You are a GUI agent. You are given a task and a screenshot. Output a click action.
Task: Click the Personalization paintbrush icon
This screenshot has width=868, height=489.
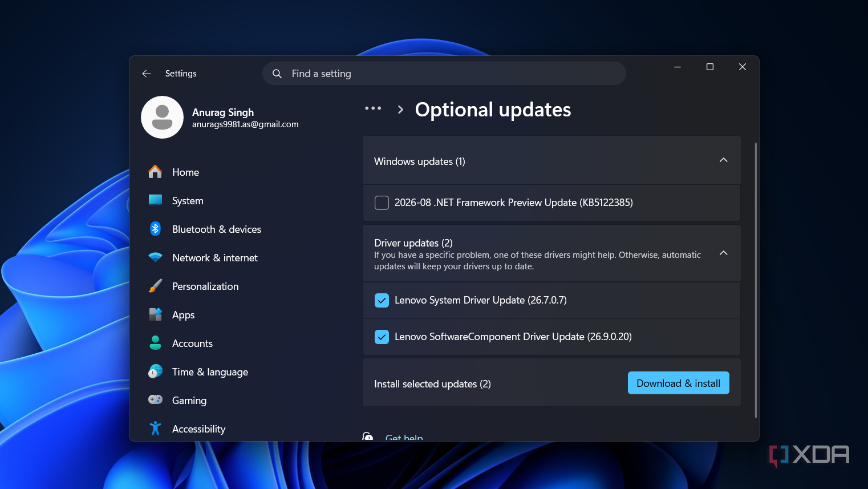(x=155, y=286)
